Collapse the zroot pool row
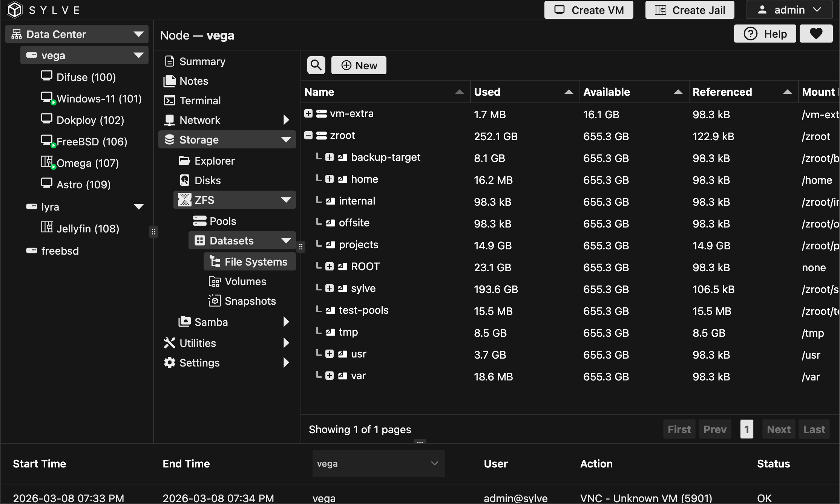The image size is (840, 504). coord(308,135)
